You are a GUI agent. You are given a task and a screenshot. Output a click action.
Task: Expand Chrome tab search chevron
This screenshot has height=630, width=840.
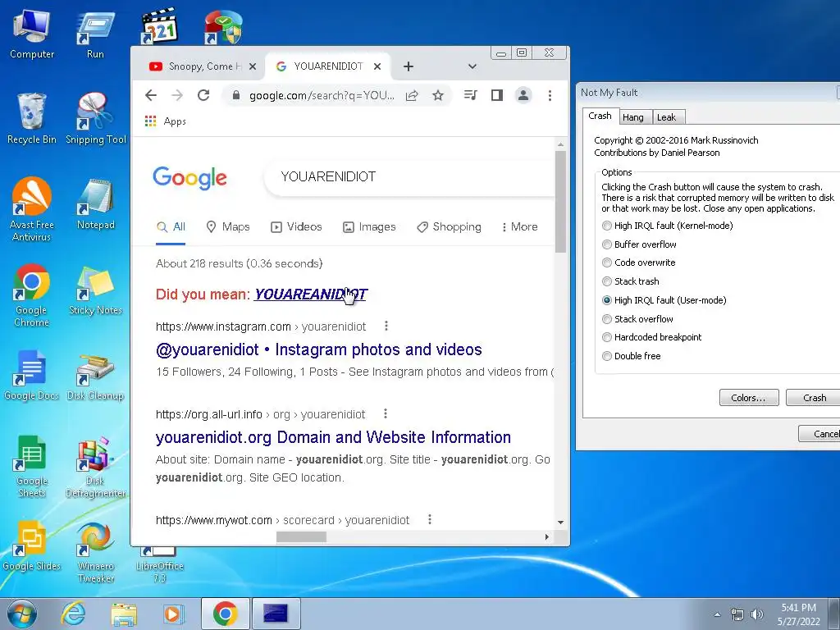click(x=472, y=66)
